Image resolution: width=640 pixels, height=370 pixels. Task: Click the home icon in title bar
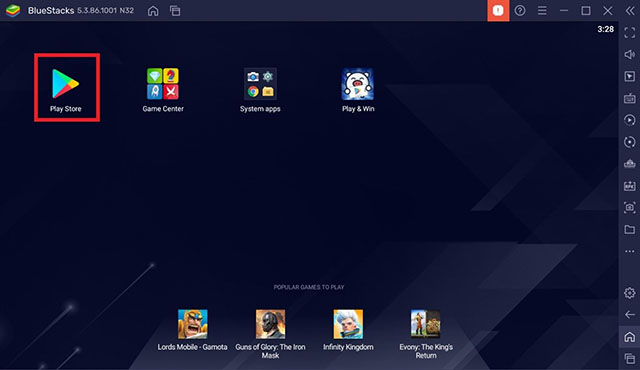click(x=153, y=11)
